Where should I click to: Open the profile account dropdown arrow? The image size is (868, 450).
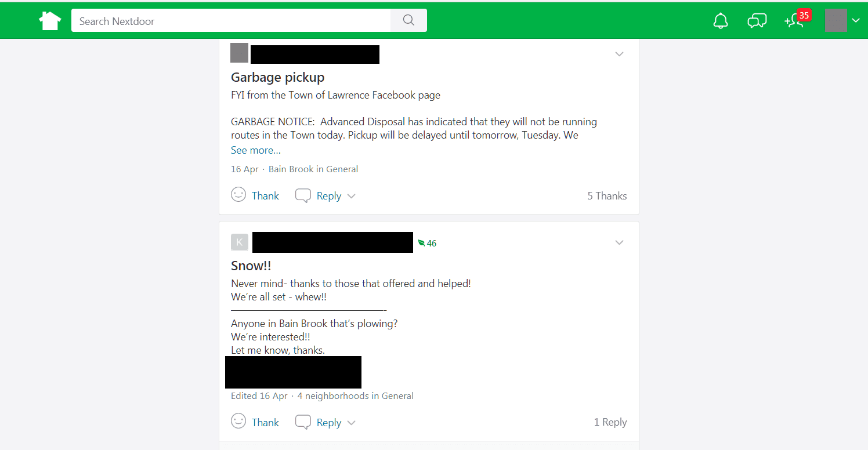click(x=856, y=21)
